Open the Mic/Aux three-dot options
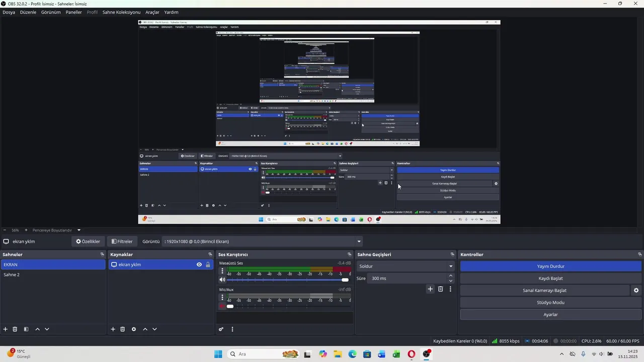This screenshot has width=644, height=362. [222, 298]
